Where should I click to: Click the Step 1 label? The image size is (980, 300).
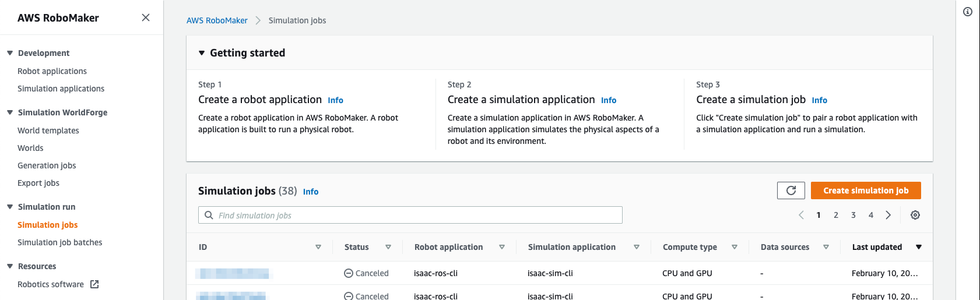pyautogui.click(x=210, y=84)
